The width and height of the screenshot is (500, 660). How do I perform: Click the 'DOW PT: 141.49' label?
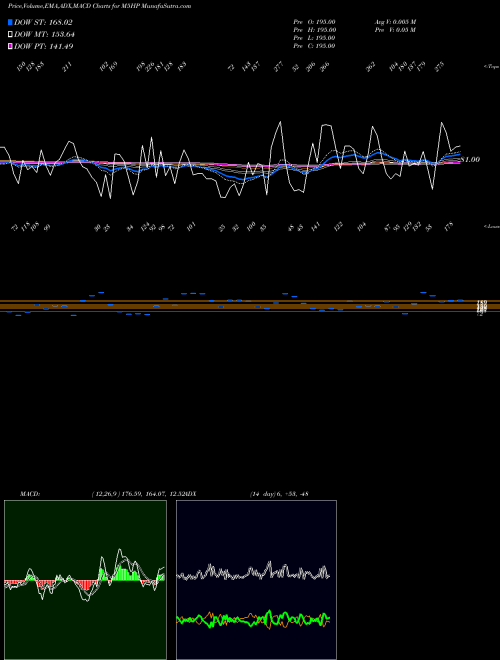44,46
